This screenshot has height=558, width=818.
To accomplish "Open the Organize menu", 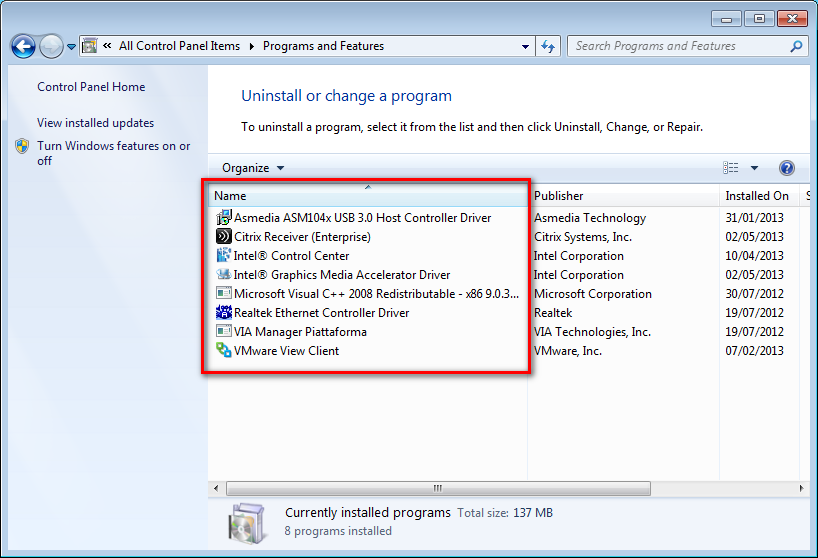I will tap(253, 168).
